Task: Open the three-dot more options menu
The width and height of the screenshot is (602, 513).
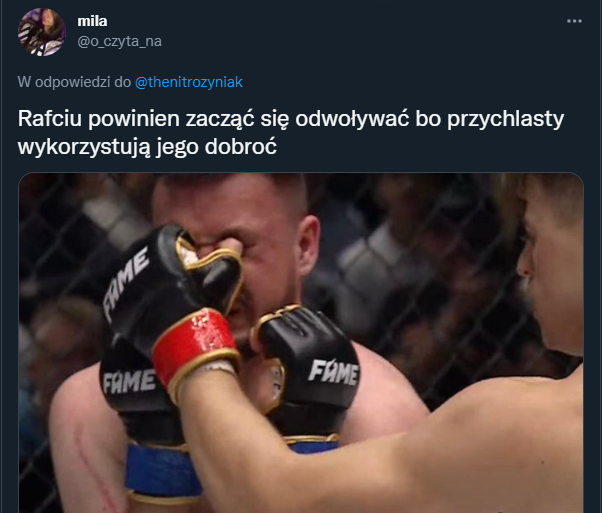Action: click(574, 21)
